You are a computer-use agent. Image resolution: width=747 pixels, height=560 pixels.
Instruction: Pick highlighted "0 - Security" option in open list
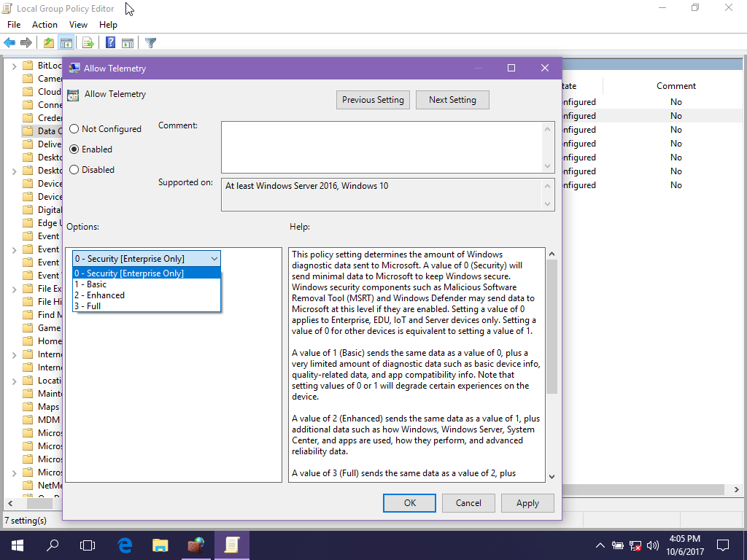click(x=146, y=273)
